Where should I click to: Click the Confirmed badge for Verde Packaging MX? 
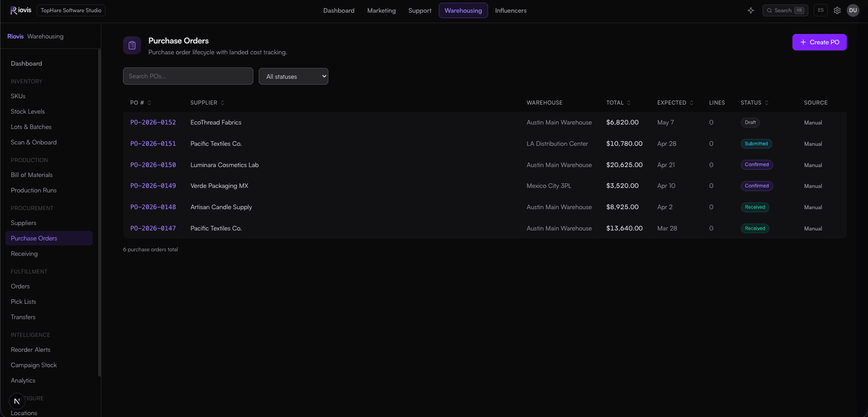(757, 186)
